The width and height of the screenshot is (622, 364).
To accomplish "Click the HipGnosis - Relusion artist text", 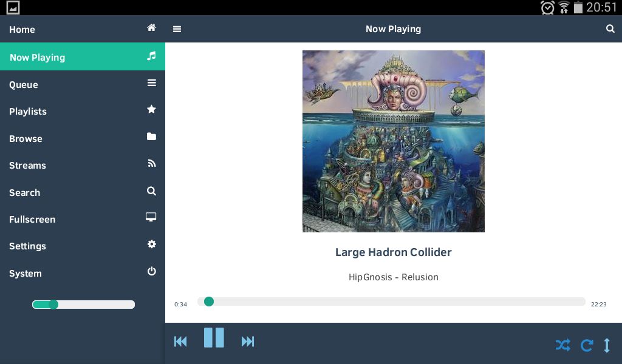I will click(393, 277).
